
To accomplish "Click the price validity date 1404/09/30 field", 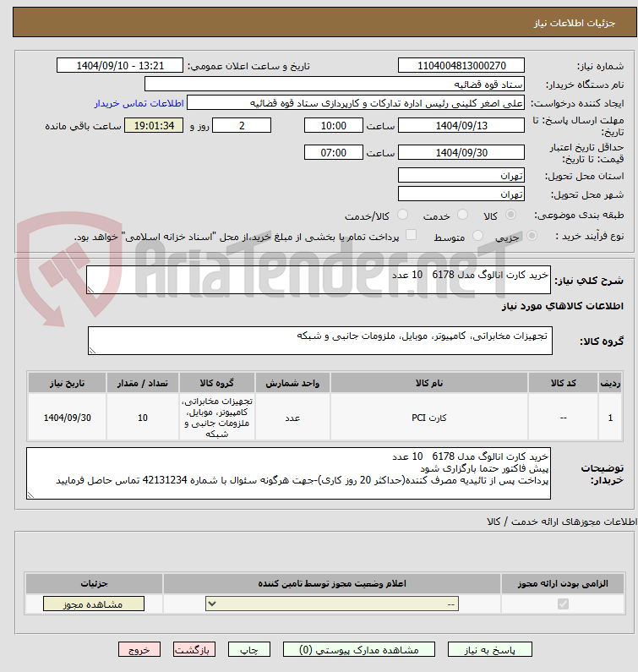I will click(461, 152).
